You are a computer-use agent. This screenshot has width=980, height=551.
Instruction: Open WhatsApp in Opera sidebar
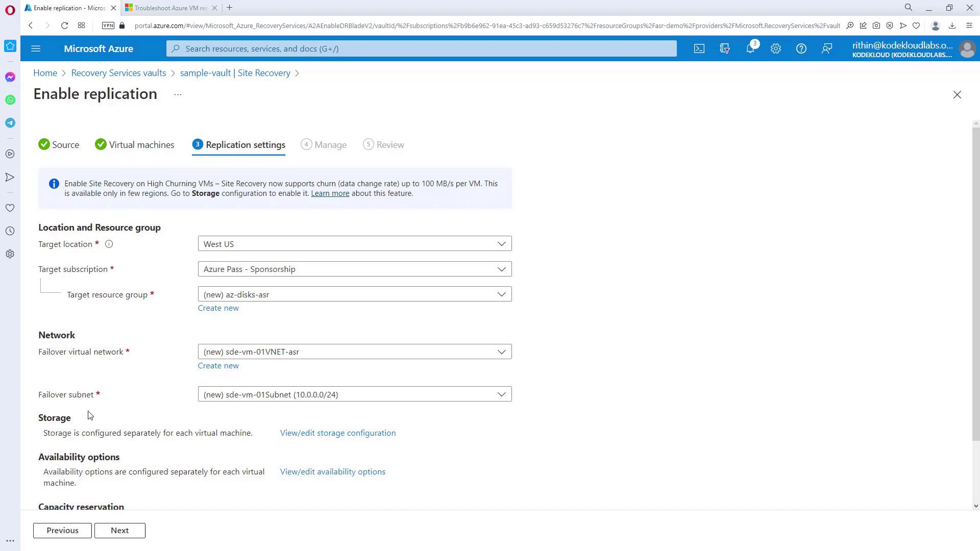(10, 100)
